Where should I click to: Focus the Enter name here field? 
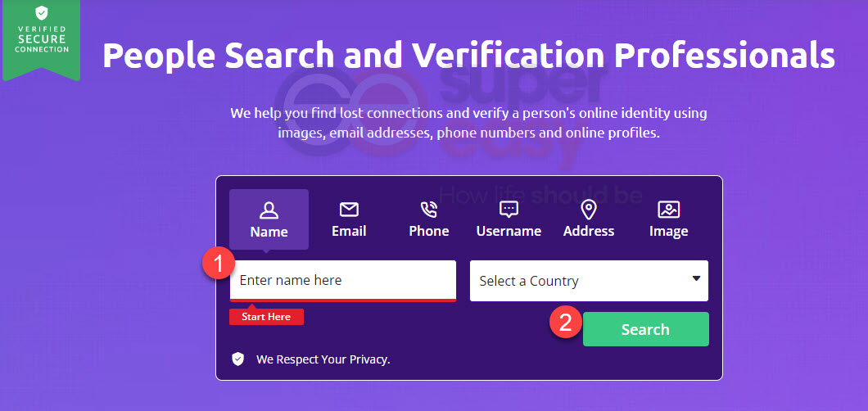pos(343,281)
